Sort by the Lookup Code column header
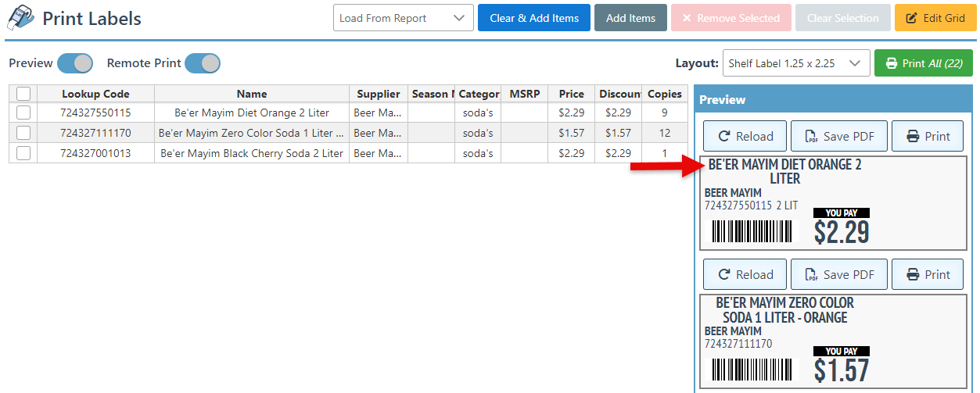Viewport: 980px width, 393px height. point(95,94)
